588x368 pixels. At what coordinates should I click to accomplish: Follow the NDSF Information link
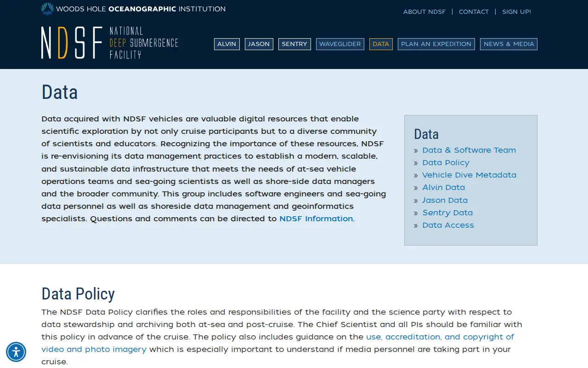click(316, 218)
